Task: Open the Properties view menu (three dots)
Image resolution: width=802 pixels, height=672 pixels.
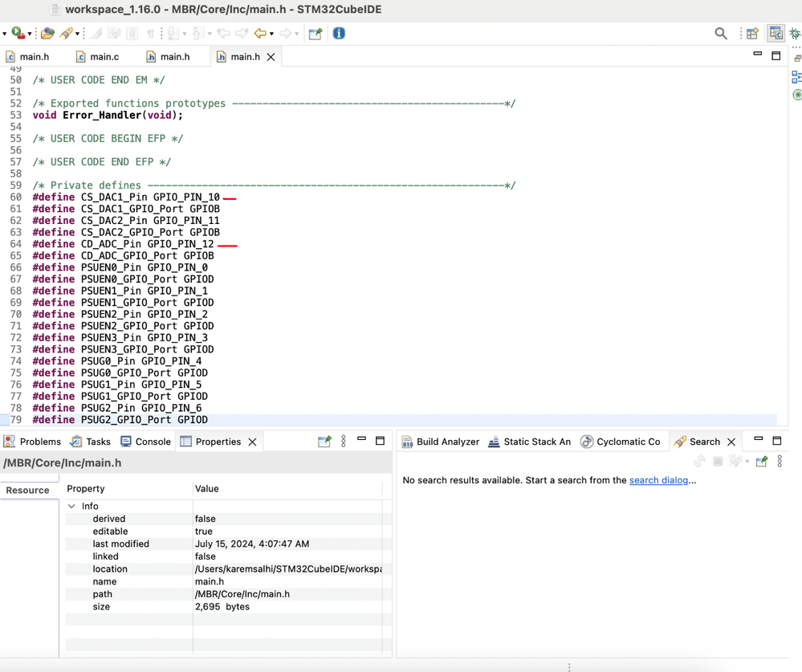Action: (344, 442)
